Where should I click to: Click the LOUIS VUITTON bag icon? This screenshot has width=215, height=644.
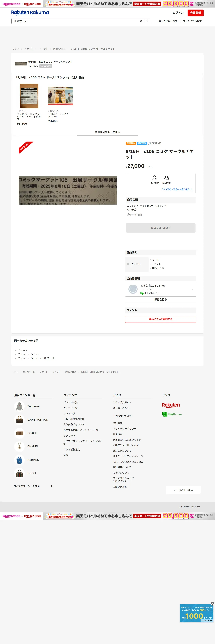pos(19,420)
